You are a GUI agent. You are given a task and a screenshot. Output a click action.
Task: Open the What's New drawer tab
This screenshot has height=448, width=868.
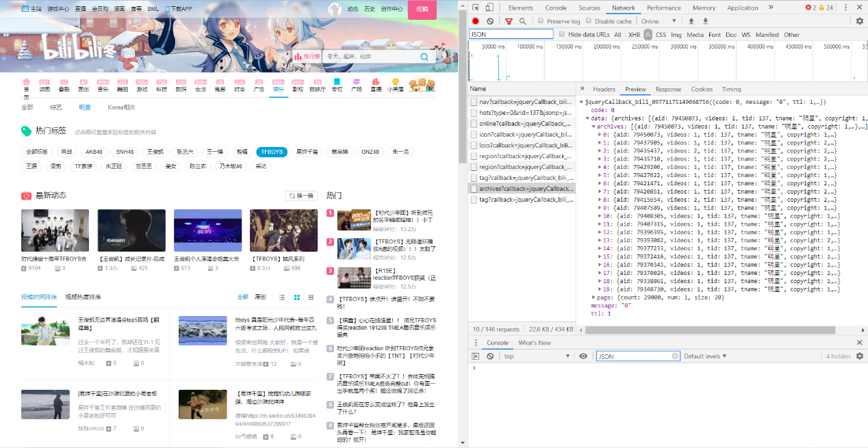[535, 343]
